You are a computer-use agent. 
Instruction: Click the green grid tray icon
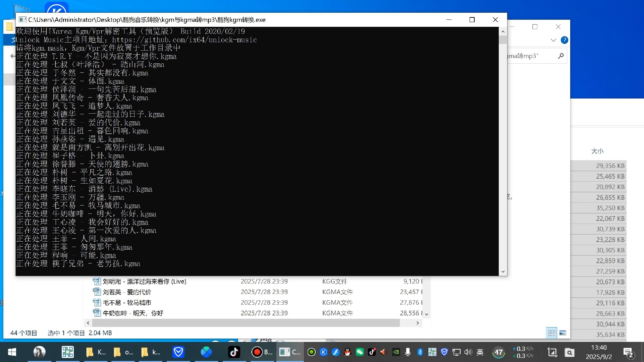[x=432, y=352]
